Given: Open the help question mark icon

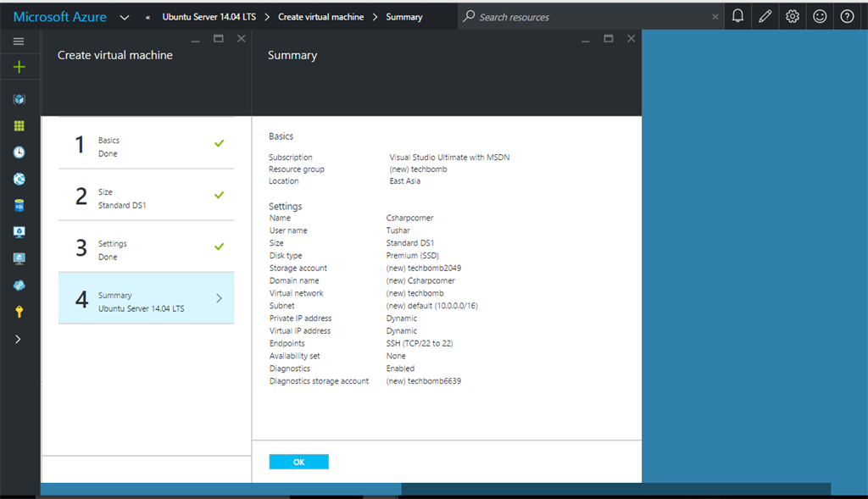Looking at the screenshot, I should tap(847, 17).
